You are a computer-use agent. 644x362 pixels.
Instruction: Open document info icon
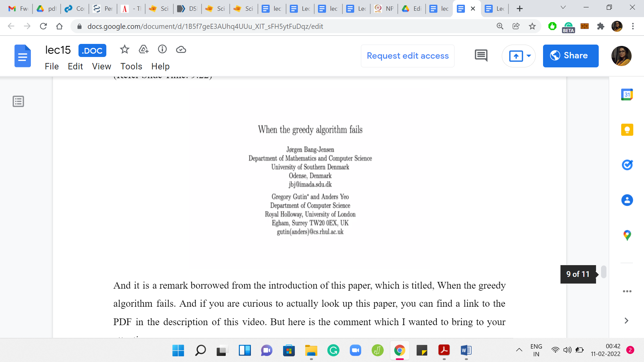pos(162,50)
